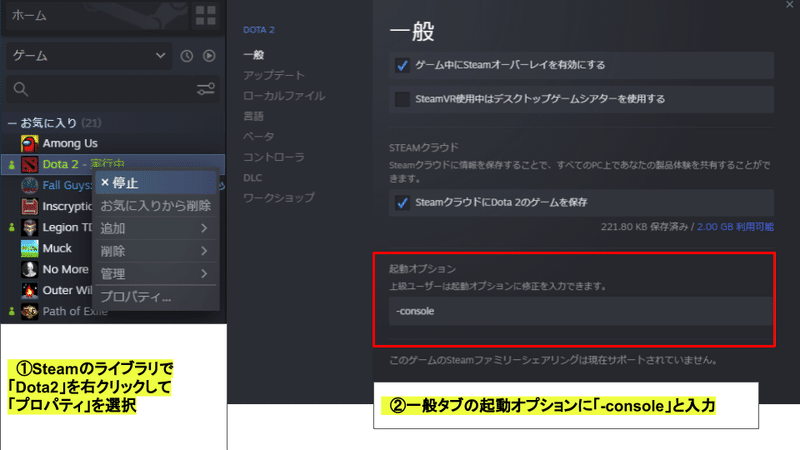Open the grid view icon next to ホーム

tap(206, 15)
